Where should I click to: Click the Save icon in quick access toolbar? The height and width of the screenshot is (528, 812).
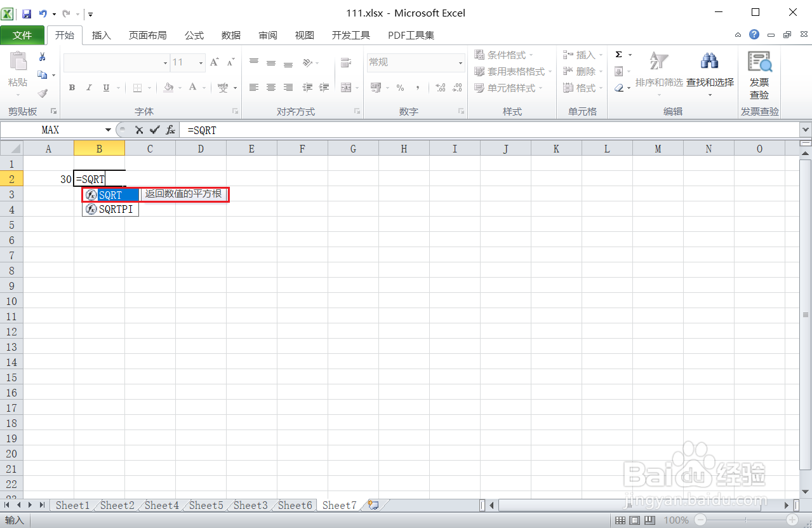pos(27,13)
